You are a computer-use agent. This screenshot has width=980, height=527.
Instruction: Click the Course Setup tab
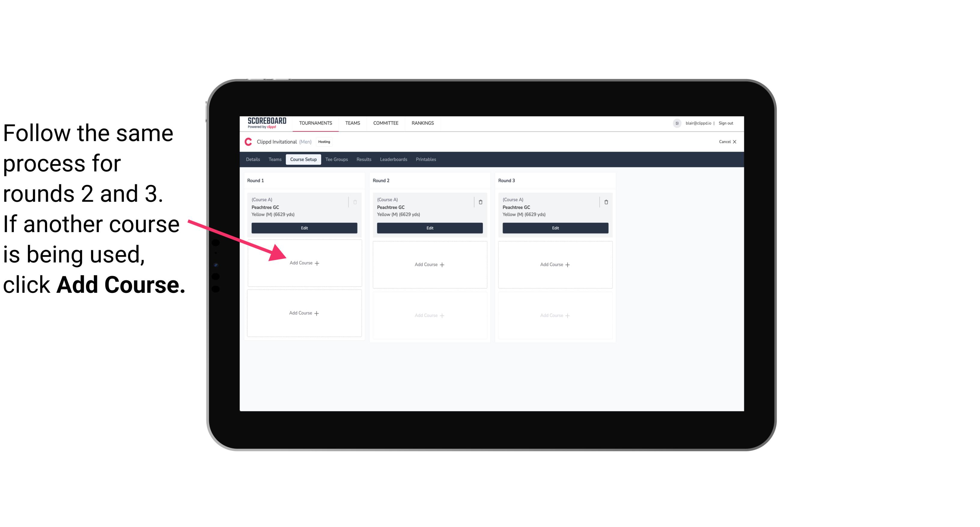pyautogui.click(x=303, y=159)
